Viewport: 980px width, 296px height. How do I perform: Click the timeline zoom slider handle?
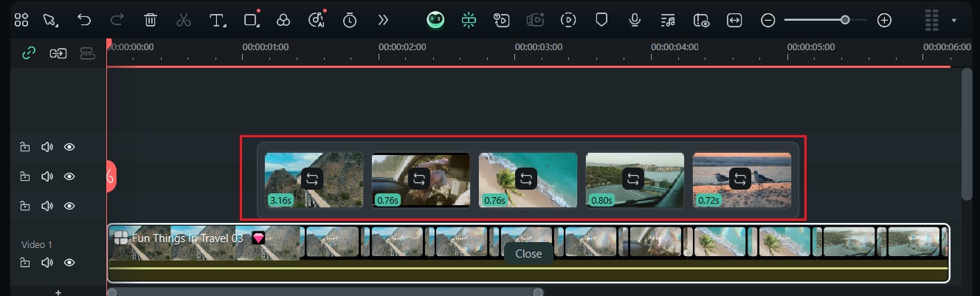coord(845,21)
